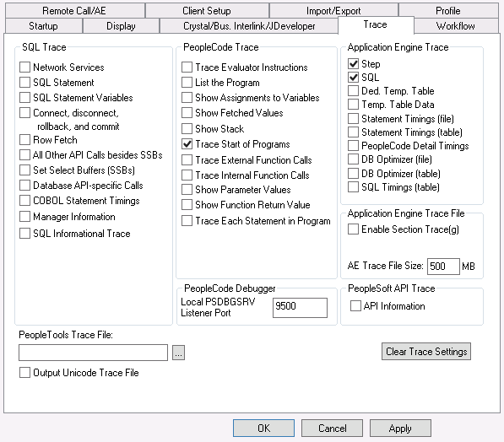The image size is (504, 442).
Task: Toggle Row Fetch checkbox
Action: 24,140
